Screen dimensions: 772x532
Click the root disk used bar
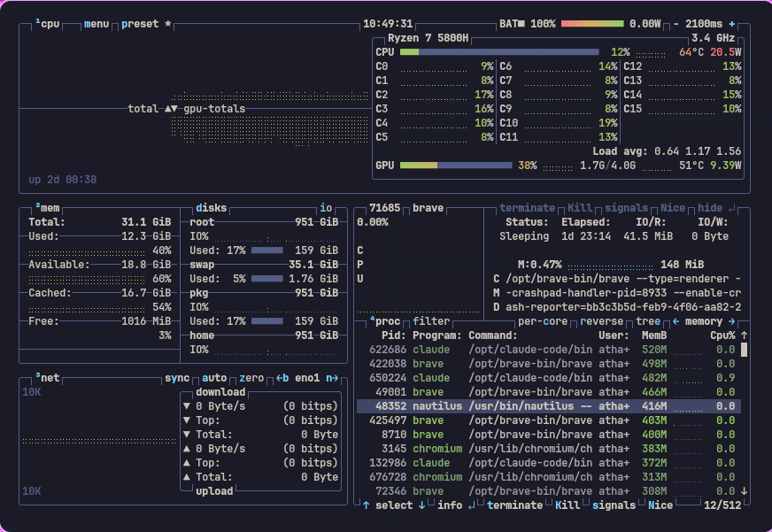tap(267, 251)
